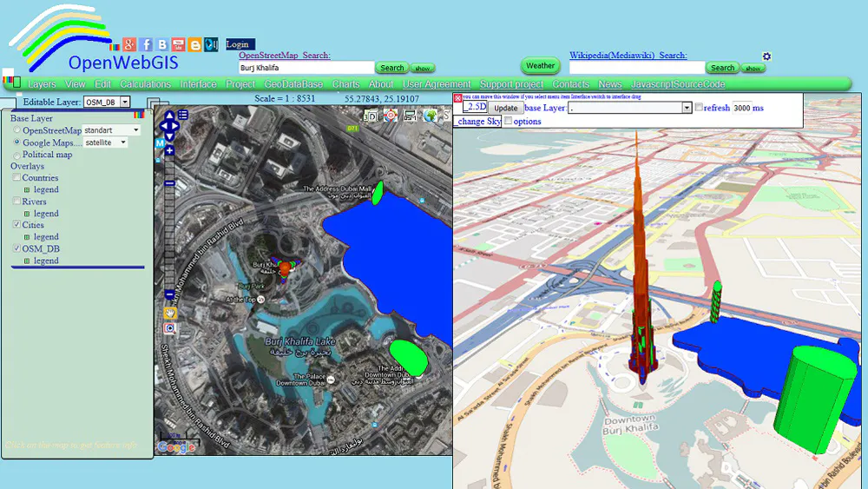868x489 pixels.
Task: Click the globe icon on map toolbar
Action: coord(431,116)
